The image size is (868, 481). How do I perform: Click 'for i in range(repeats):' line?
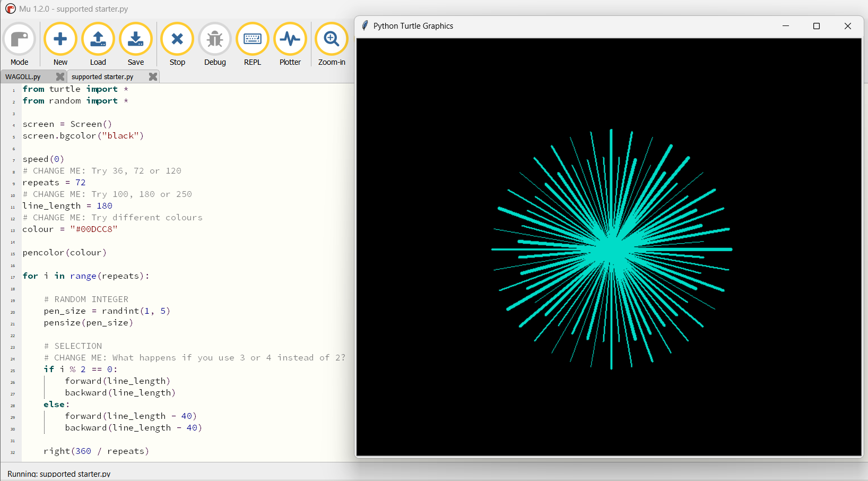pyautogui.click(x=86, y=276)
